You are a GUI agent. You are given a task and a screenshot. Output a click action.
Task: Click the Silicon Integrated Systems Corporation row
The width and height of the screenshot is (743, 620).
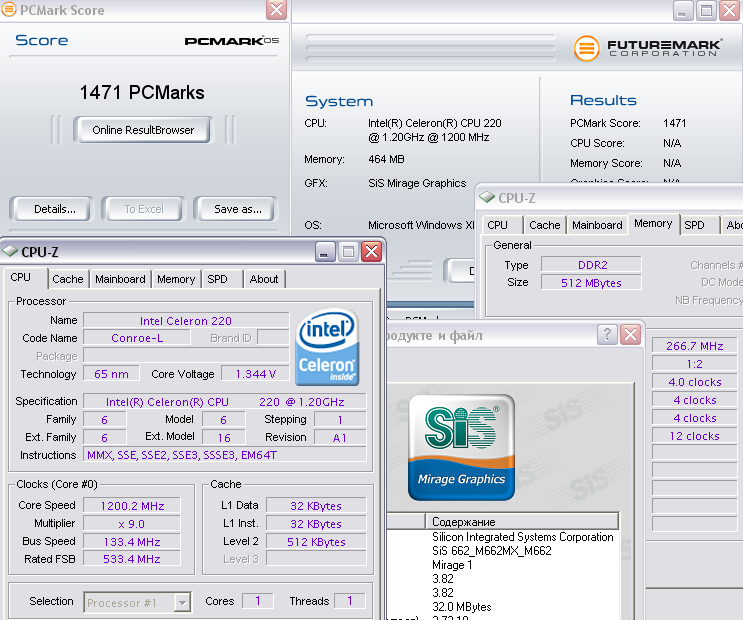pos(523,537)
